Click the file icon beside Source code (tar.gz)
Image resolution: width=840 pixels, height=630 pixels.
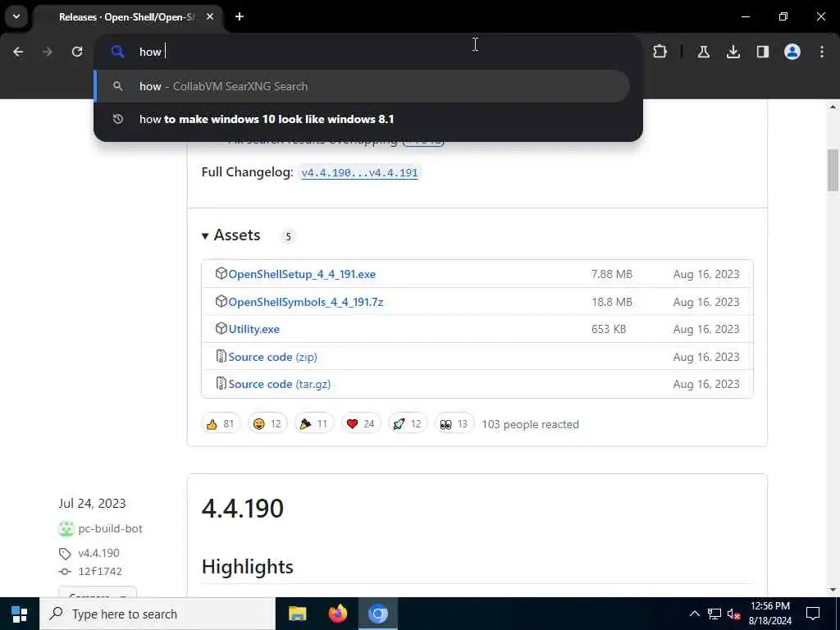click(221, 384)
